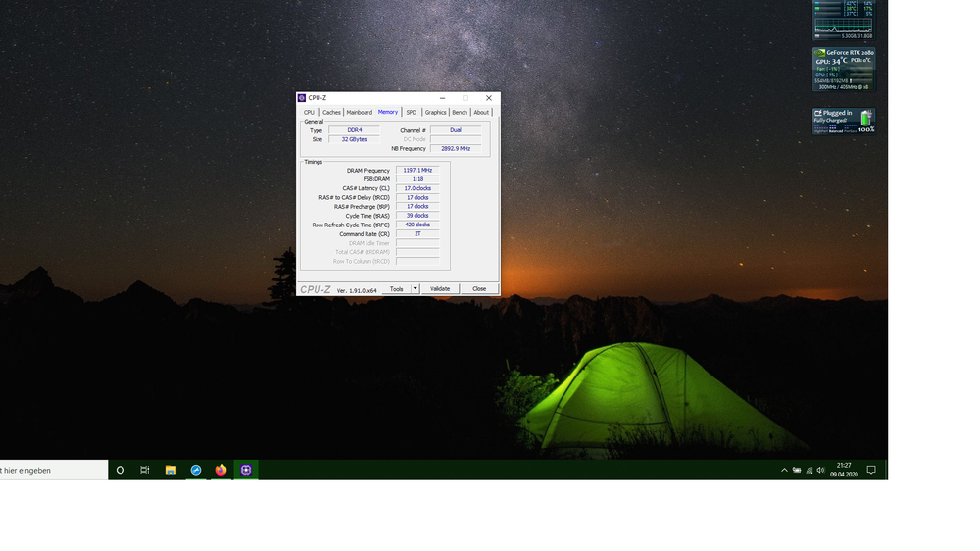Select the Caches tab
980x551 pixels.
click(x=331, y=113)
